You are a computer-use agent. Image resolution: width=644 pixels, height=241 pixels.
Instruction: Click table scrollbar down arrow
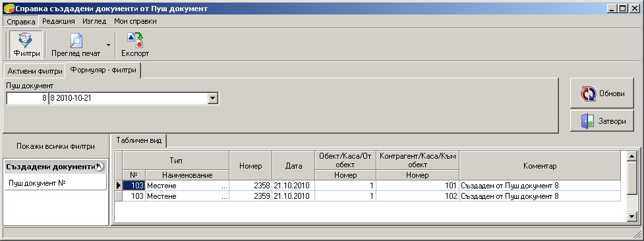(x=631, y=217)
